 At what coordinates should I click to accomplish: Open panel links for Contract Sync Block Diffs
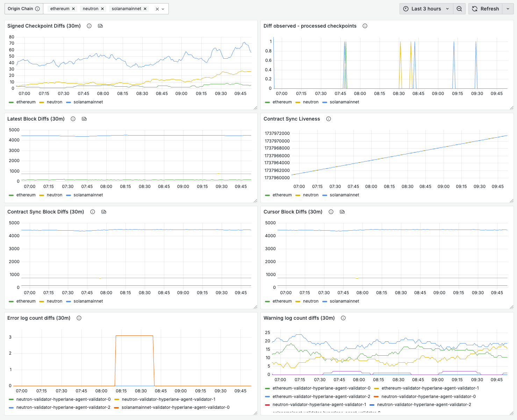[104, 212]
